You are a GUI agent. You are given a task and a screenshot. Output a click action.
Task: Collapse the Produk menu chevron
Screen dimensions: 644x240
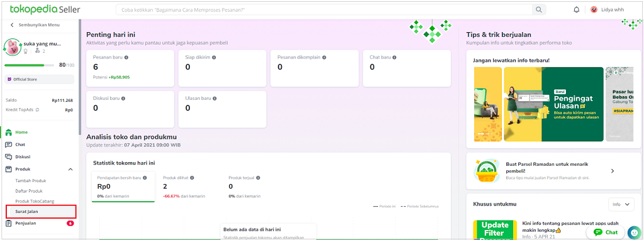70,170
